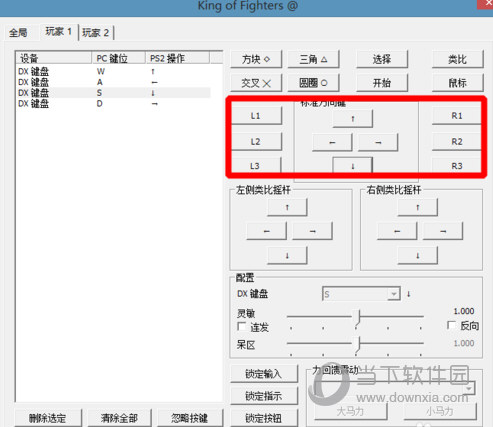Click right arrow in 右侧类比摇杆 group
Screen dimensions: 493x427
point(443,231)
